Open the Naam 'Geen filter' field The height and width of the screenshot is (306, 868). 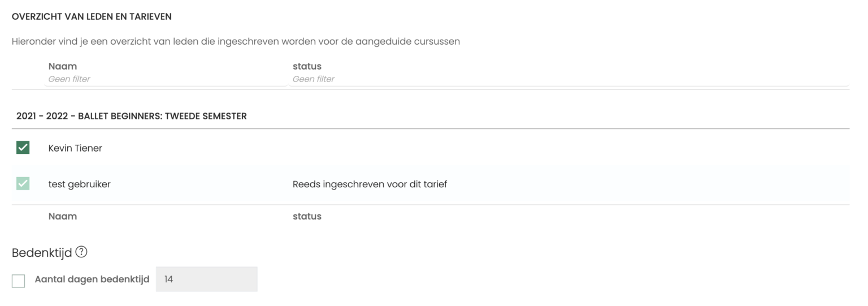click(166, 79)
